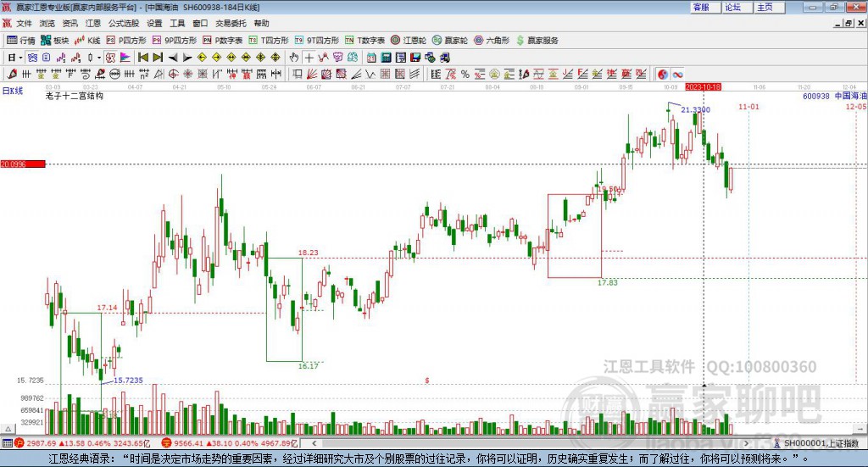
Task: Click the 21.3300 high price label
Action: pos(695,109)
